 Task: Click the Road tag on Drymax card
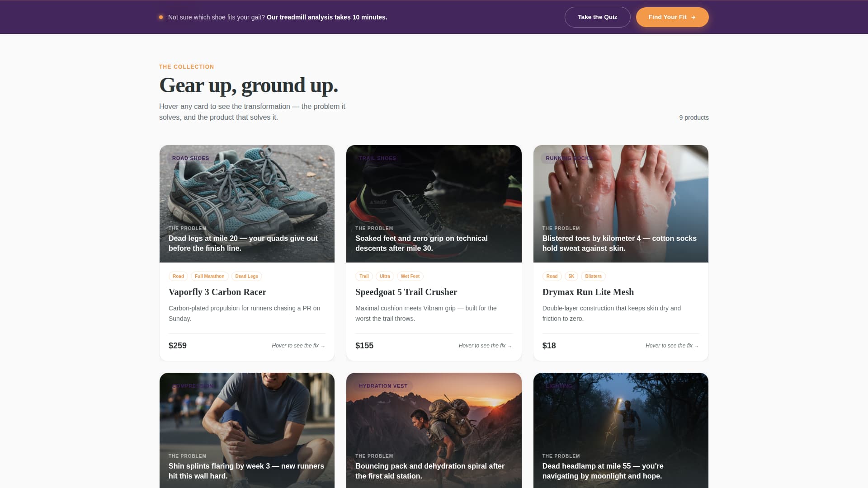coord(552,276)
